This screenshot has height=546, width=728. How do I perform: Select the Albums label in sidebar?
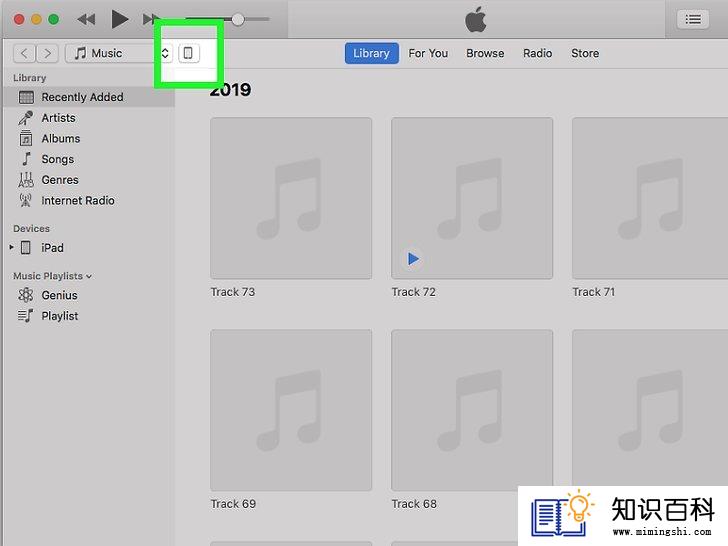tap(61, 138)
